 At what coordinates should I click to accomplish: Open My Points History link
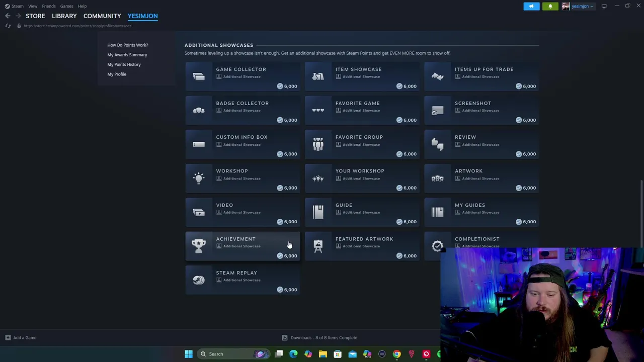(x=124, y=64)
